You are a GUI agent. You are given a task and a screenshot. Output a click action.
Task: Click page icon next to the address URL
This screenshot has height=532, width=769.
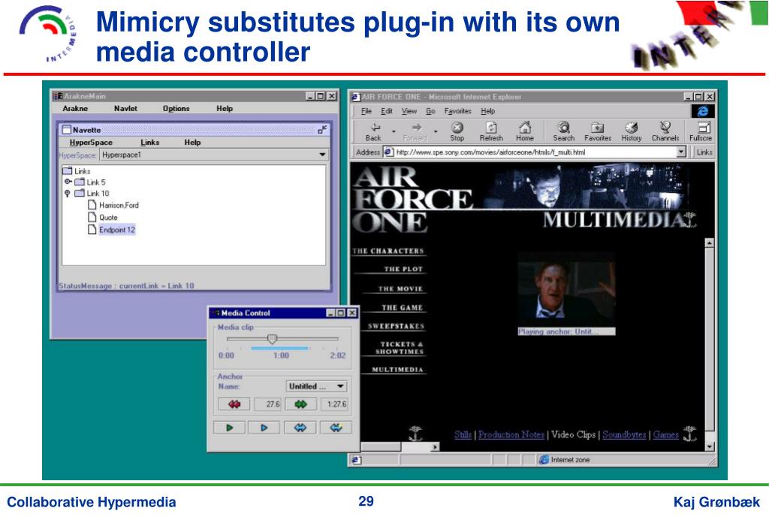click(x=388, y=152)
